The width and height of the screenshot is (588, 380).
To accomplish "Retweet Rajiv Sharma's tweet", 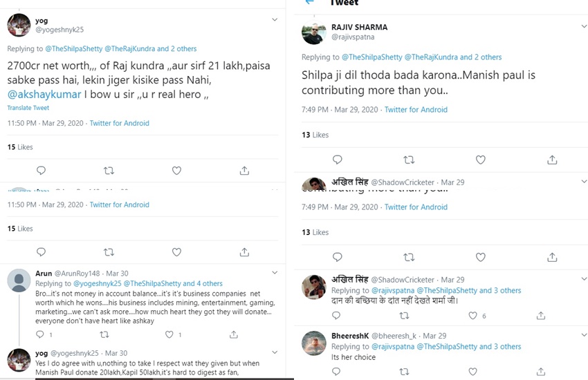I will pyautogui.click(x=409, y=160).
